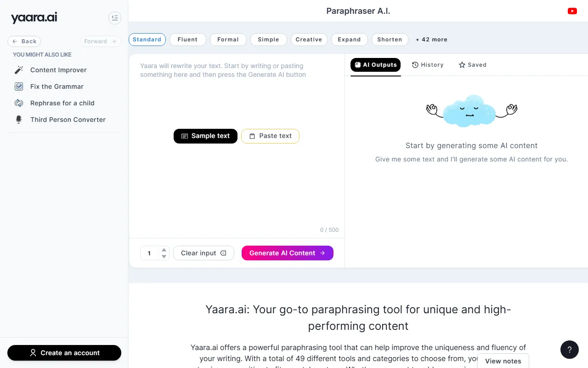Switch to the Shorten mode
588x368 pixels.
click(x=390, y=40)
